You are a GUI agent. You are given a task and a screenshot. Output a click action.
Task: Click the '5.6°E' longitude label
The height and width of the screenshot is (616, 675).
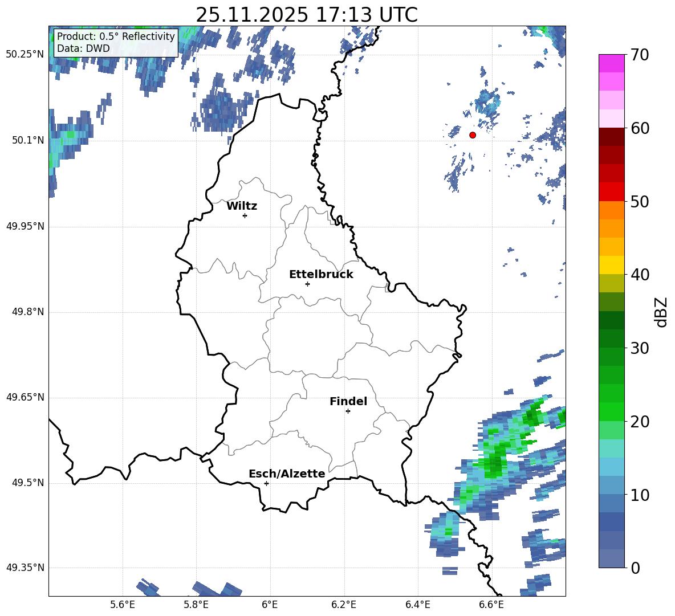click(x=123, y=605)
